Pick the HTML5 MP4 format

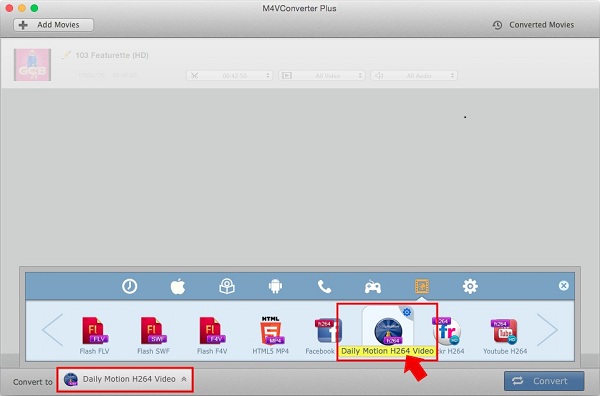(x=271, y=335)
